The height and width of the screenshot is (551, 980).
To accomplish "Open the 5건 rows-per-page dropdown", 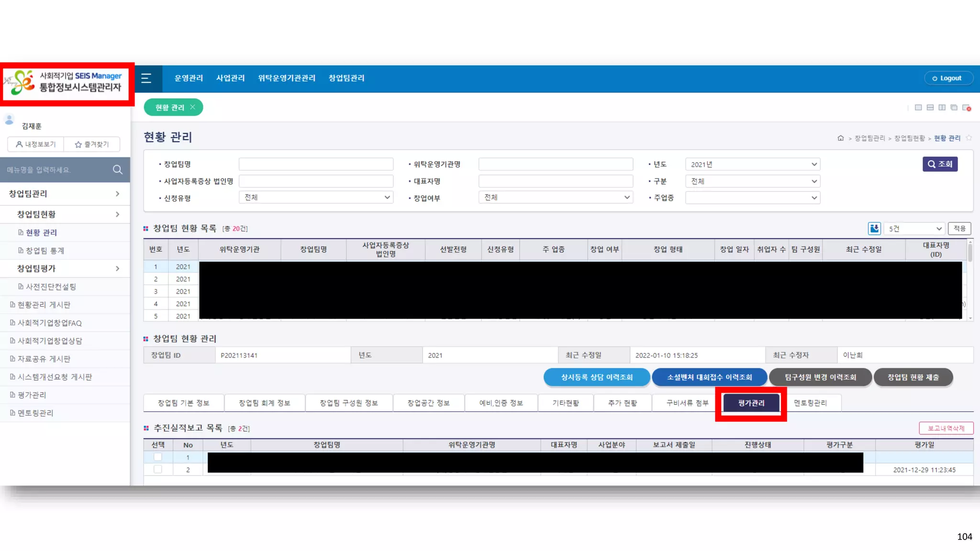I will (914, 229).
